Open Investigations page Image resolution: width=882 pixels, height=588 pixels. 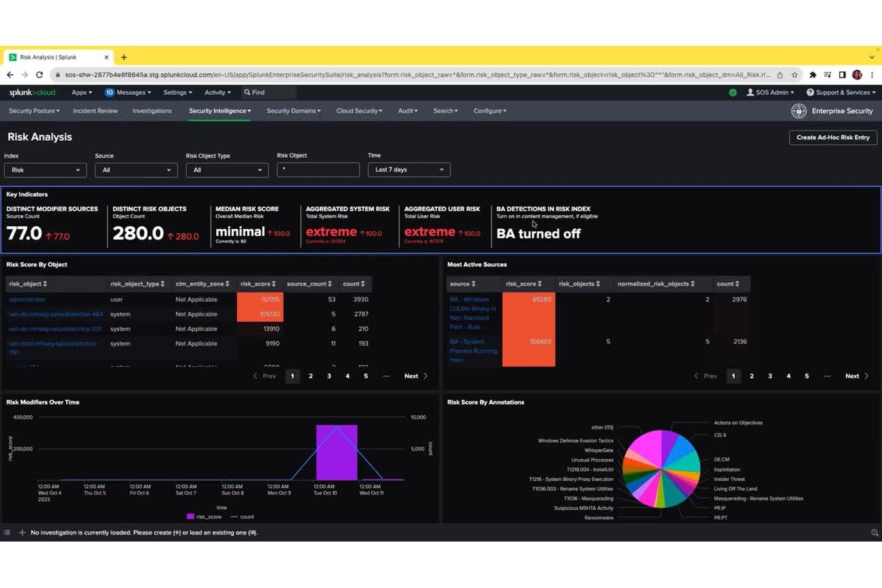click(x=152, y=111)
